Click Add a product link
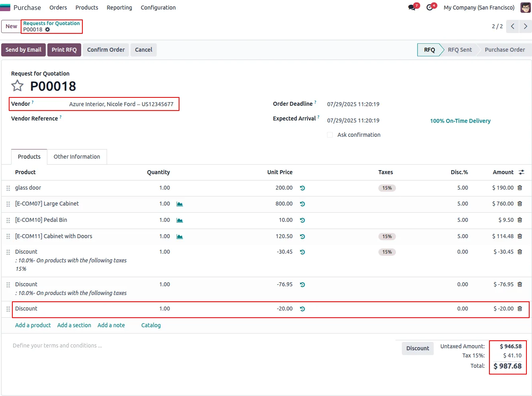The height and width of the screenshot is (396, 532). pyautogui.click(x=33, y=325)
